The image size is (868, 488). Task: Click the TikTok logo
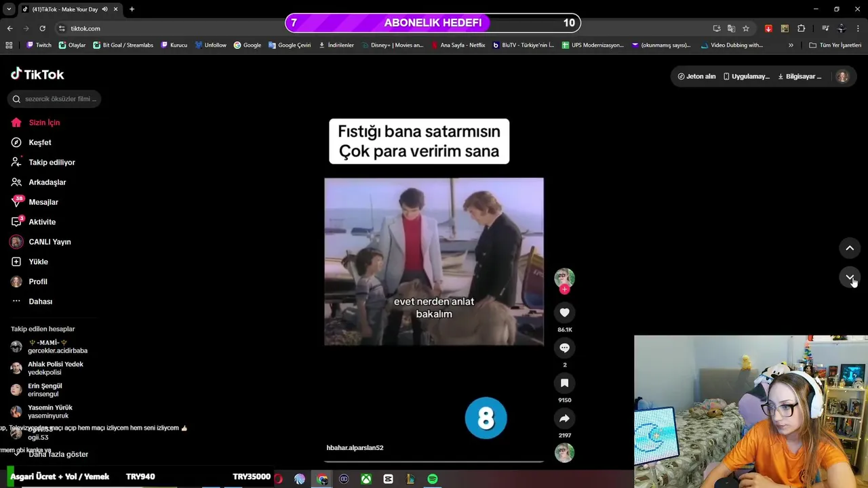point(37,74)
